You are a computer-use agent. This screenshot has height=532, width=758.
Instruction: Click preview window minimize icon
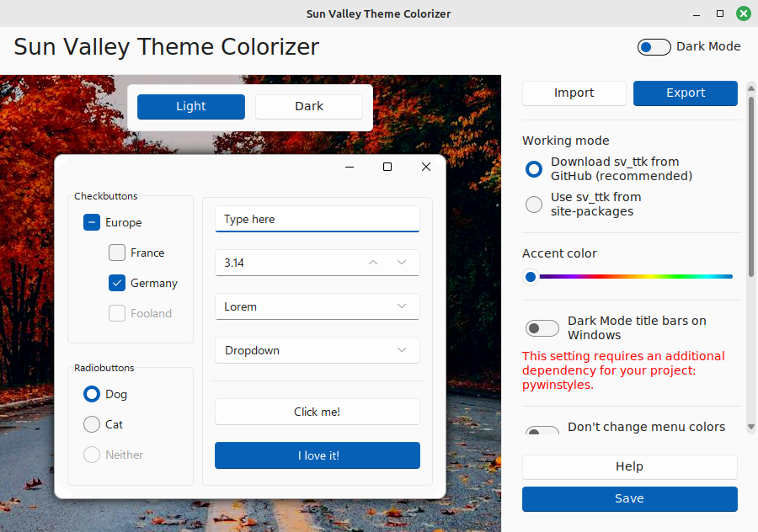tap(350, 167)
